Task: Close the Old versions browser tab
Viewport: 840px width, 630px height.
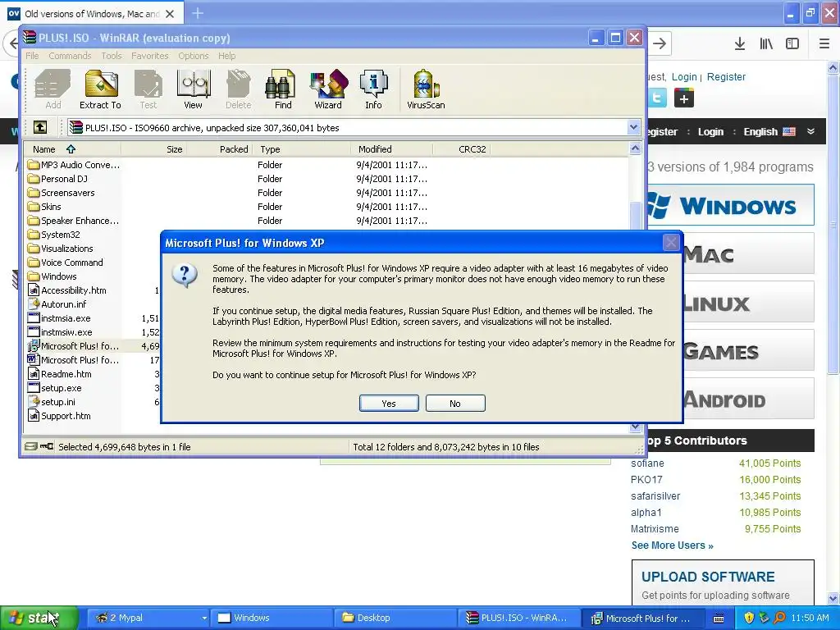Action: coord(170,14)
